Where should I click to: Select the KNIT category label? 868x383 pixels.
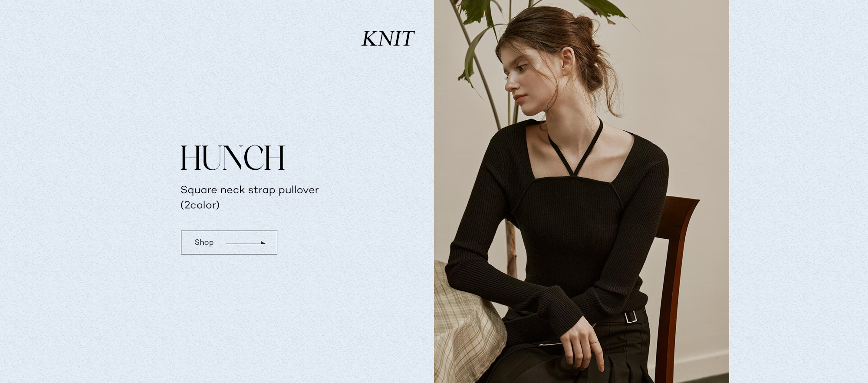coord(388,39)
